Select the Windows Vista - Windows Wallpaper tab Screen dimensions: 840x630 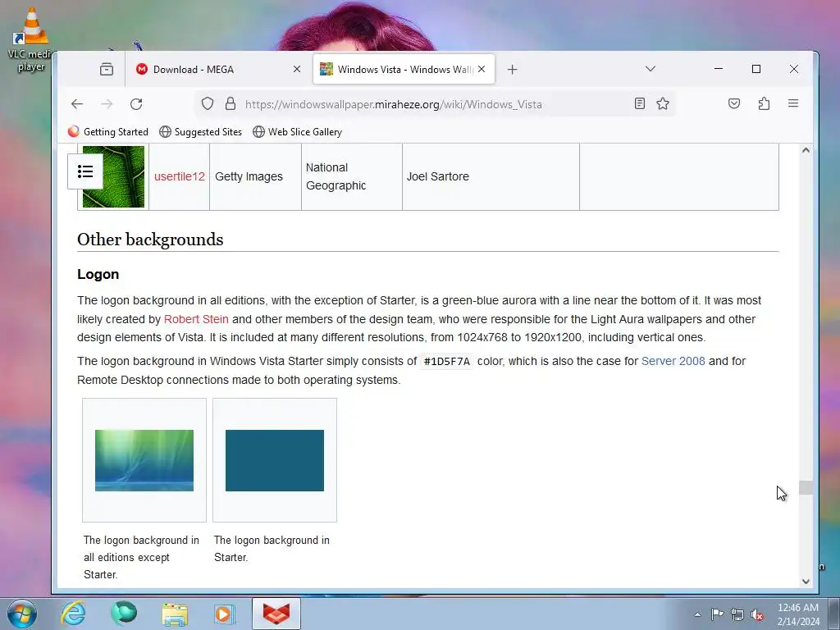[x=404, y=69]
